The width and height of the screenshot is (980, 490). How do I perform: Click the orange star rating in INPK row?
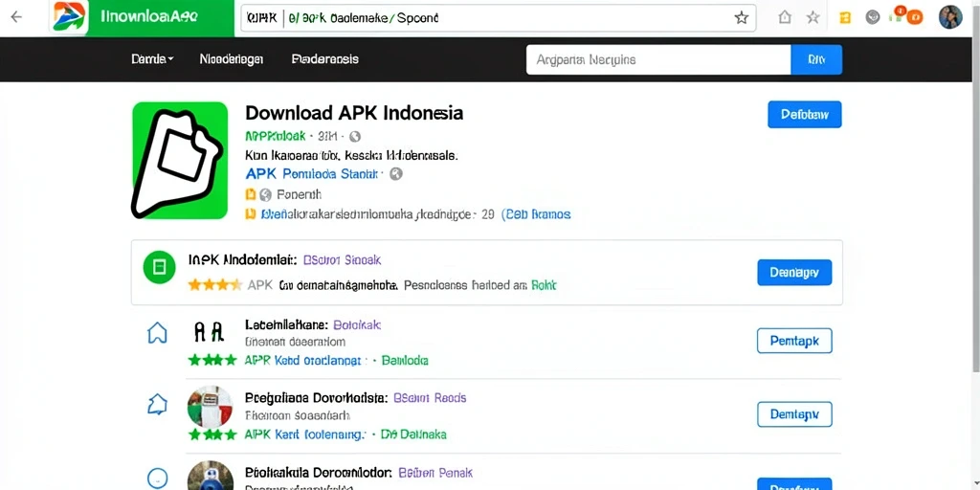(215, 285)
